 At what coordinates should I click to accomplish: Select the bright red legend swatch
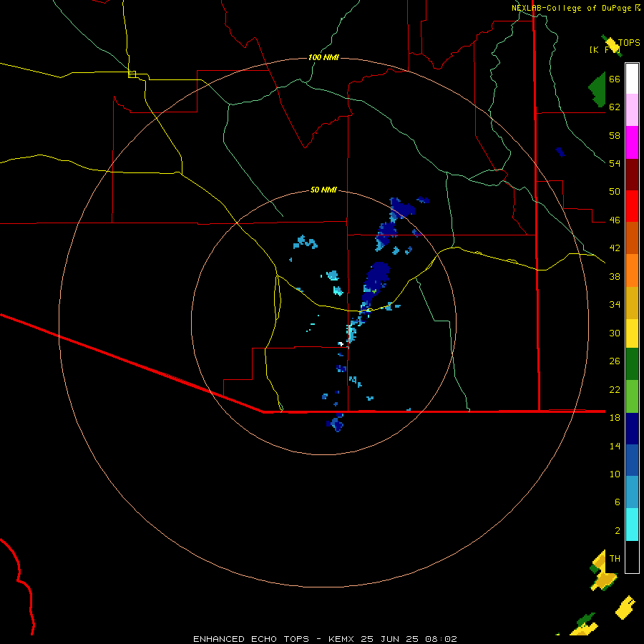pyautogui.click(x=632, y=206)
